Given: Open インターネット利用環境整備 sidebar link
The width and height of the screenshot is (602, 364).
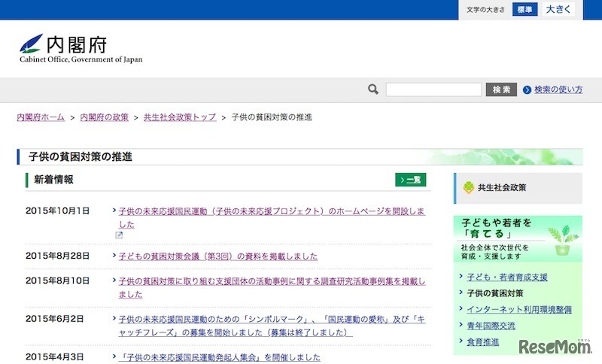Looking at the screenshot, I should 519,309.
